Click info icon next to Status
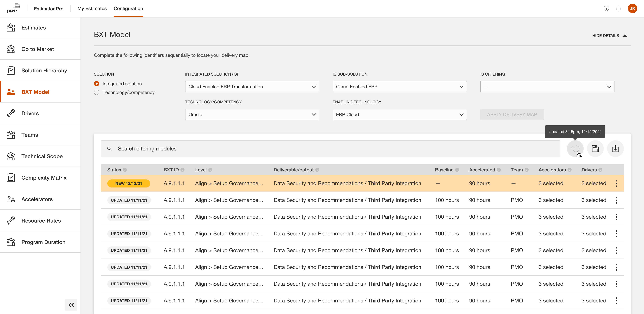This screenshot has width=644, height=314. pos(125,170)
